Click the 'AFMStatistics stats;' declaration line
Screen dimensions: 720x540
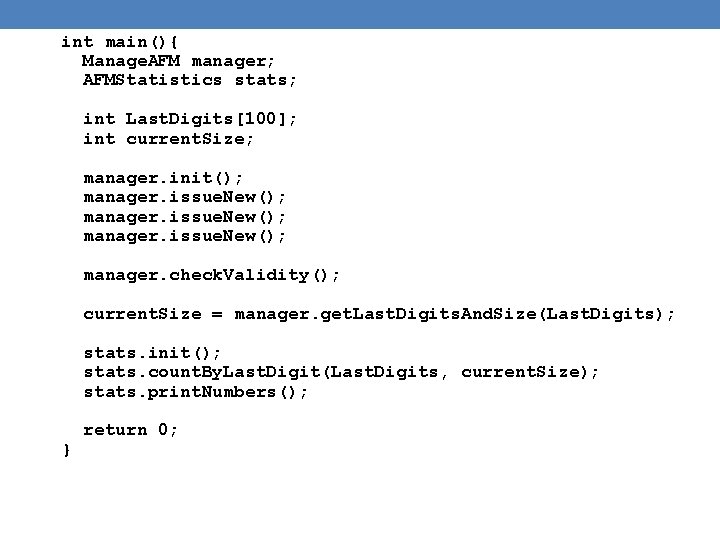[190, 80]
